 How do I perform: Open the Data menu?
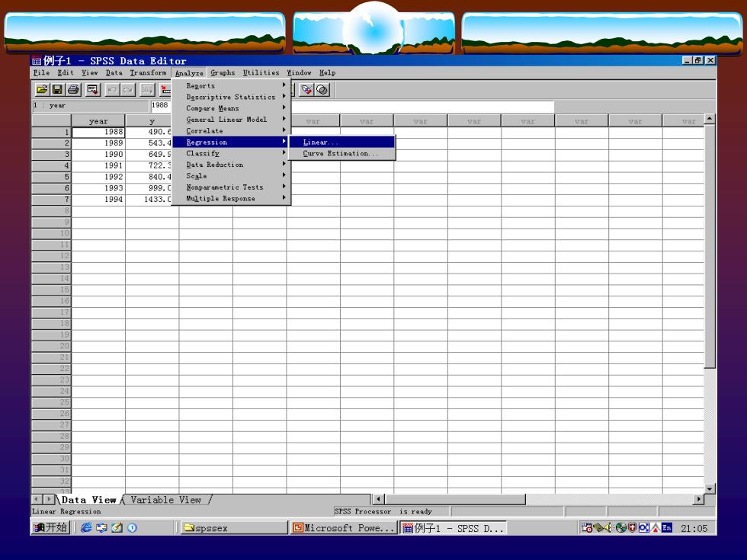pos(114,73)
